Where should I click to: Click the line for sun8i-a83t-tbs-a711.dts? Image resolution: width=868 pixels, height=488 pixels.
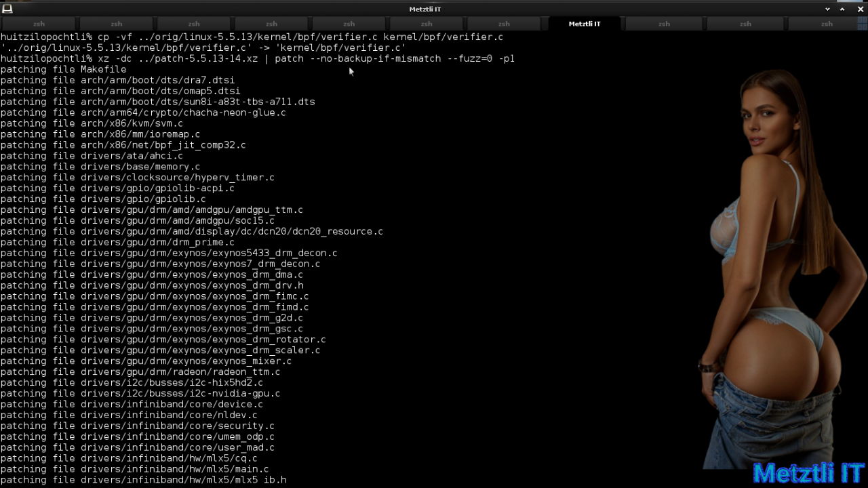157,102
